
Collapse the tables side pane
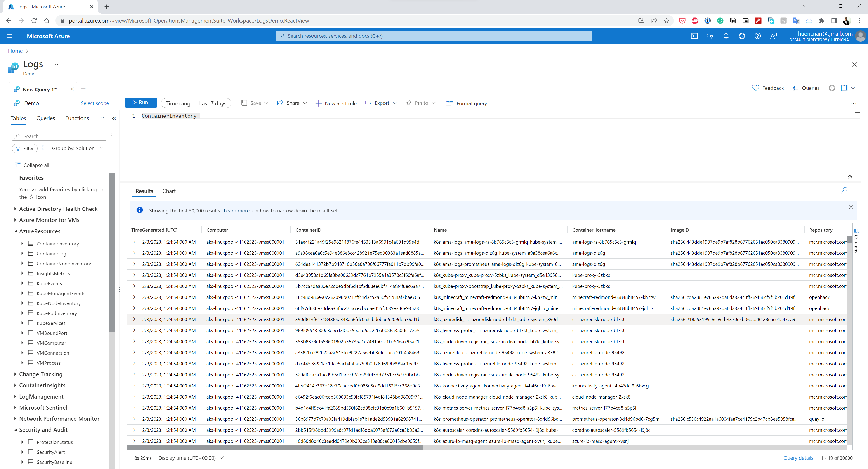click(114, 119)
